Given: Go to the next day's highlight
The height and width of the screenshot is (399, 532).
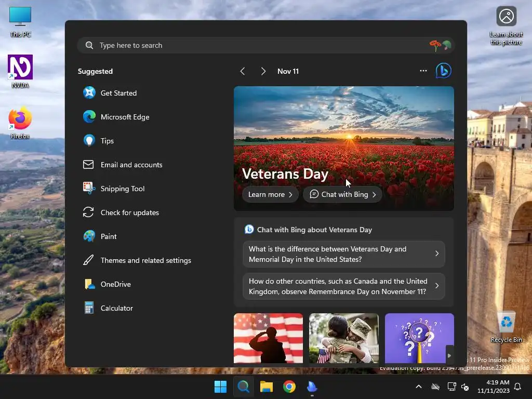Looking at the screenshot, I should pos(263,71).
